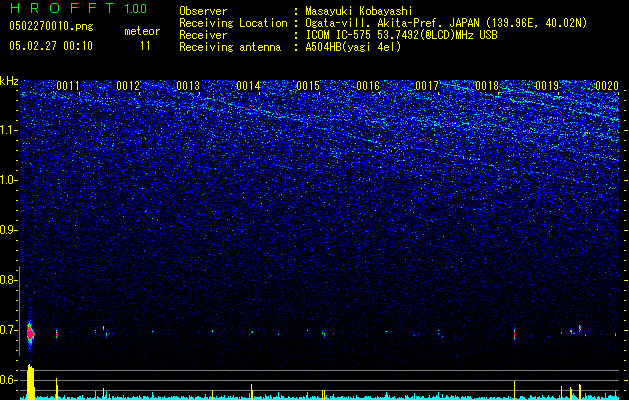The width and height of the screenshot is (629, 400).
Task: Click the Observer field label
Action: [203, 11]
